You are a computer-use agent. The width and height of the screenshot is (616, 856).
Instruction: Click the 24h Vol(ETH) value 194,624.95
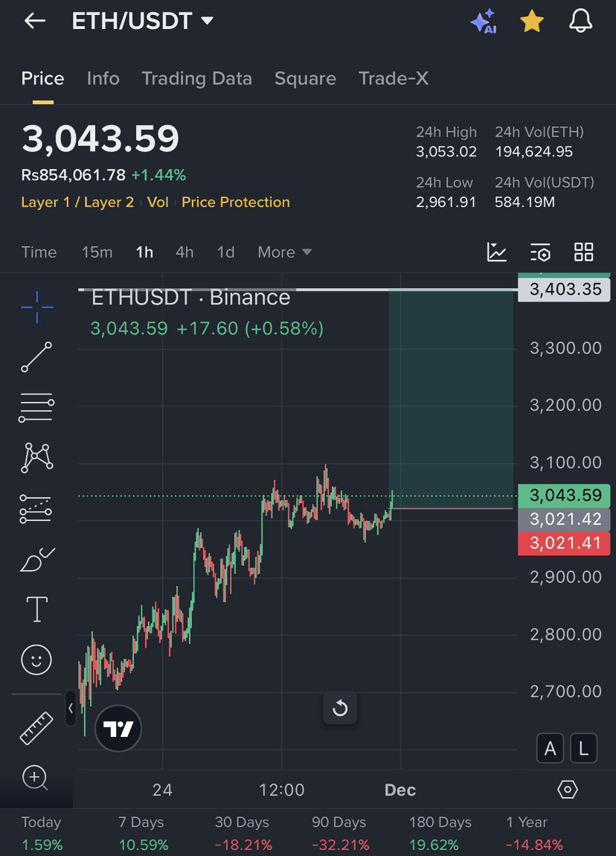pyautogui.click(x=533, y=152)
